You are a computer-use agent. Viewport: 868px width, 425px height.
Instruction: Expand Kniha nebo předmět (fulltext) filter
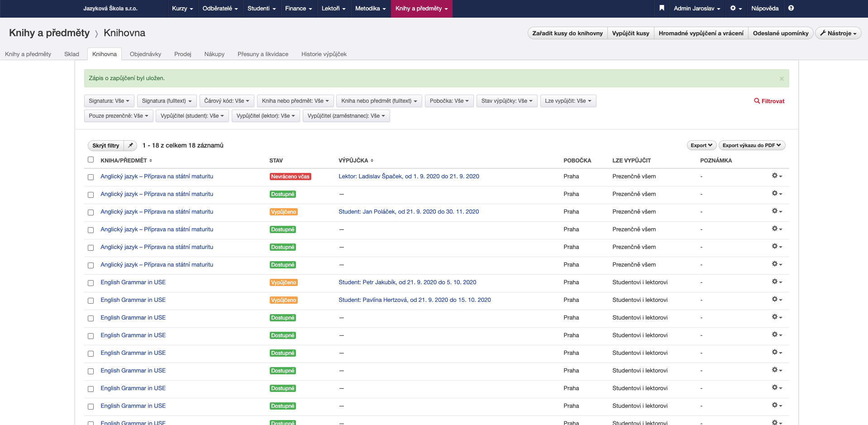[x=379, y=101]
